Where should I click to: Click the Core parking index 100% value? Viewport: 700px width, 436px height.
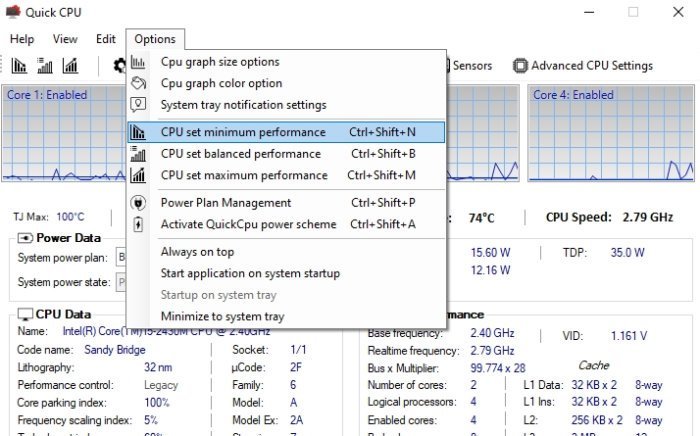pos(156,403)
